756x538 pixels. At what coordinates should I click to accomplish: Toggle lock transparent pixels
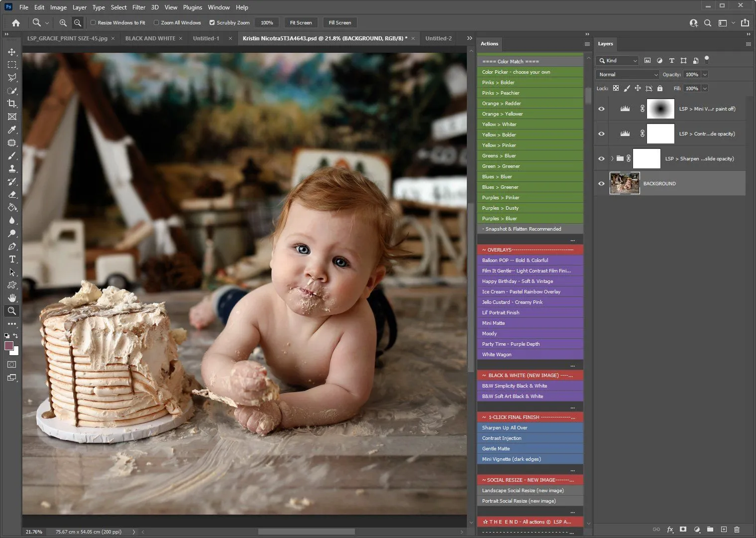point(616,88)
